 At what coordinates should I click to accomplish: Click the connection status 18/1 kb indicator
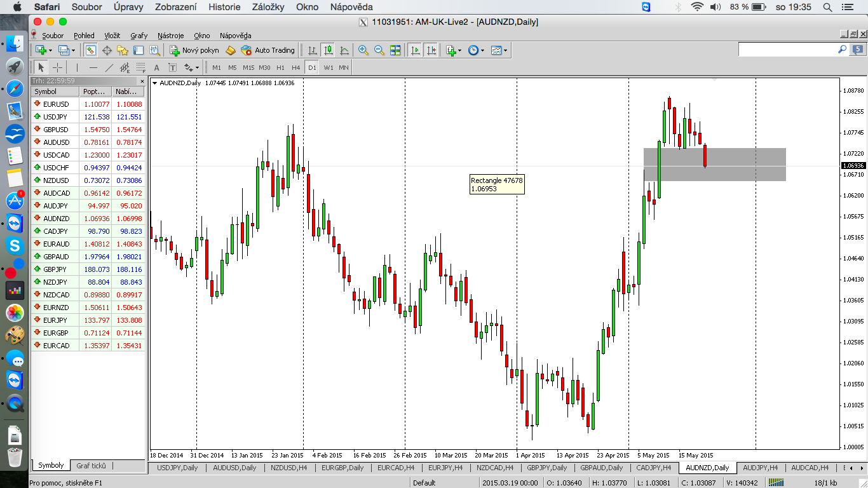826,483
